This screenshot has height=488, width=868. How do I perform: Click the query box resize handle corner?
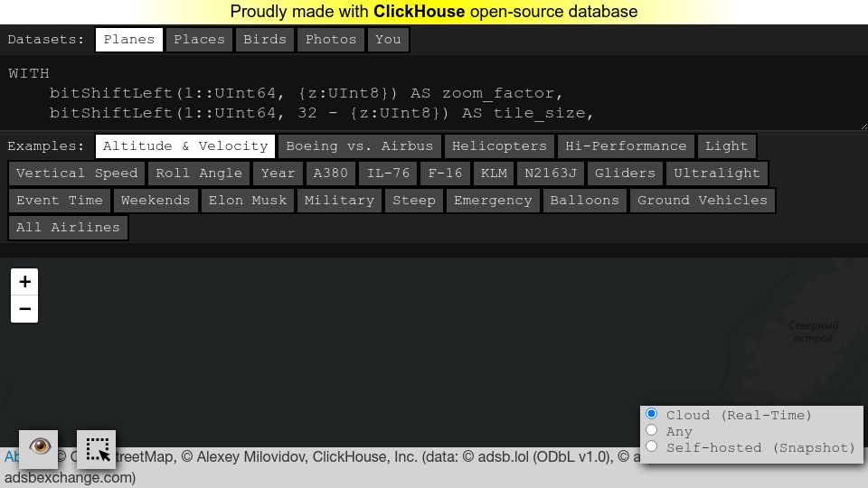click(863, 127)
